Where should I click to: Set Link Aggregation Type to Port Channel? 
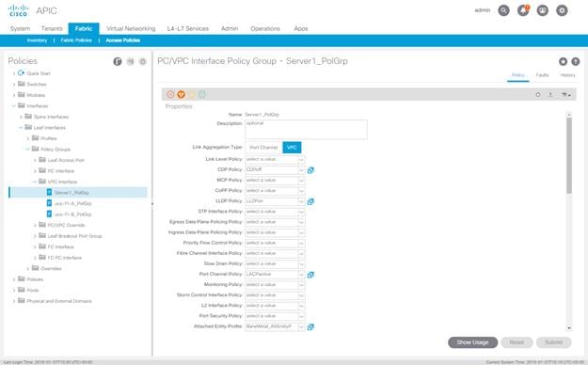pos(263,148)
